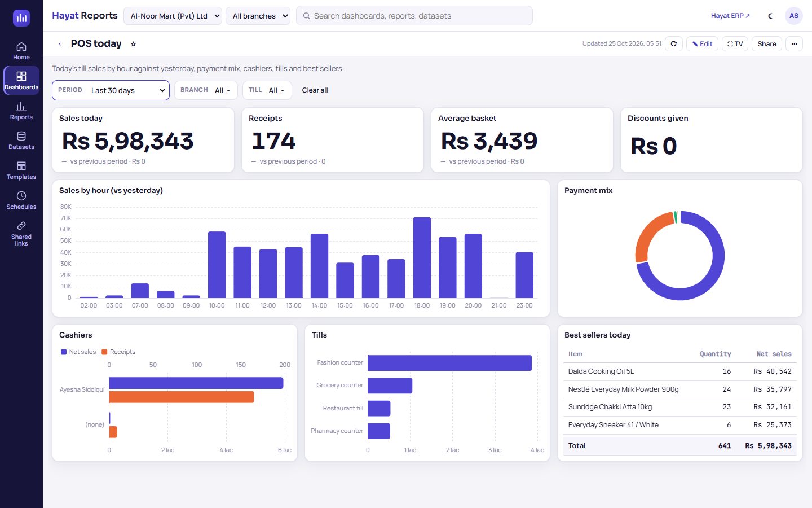Open Datasets in the sidebar
The image size is (812, 508).
point(21,141)
